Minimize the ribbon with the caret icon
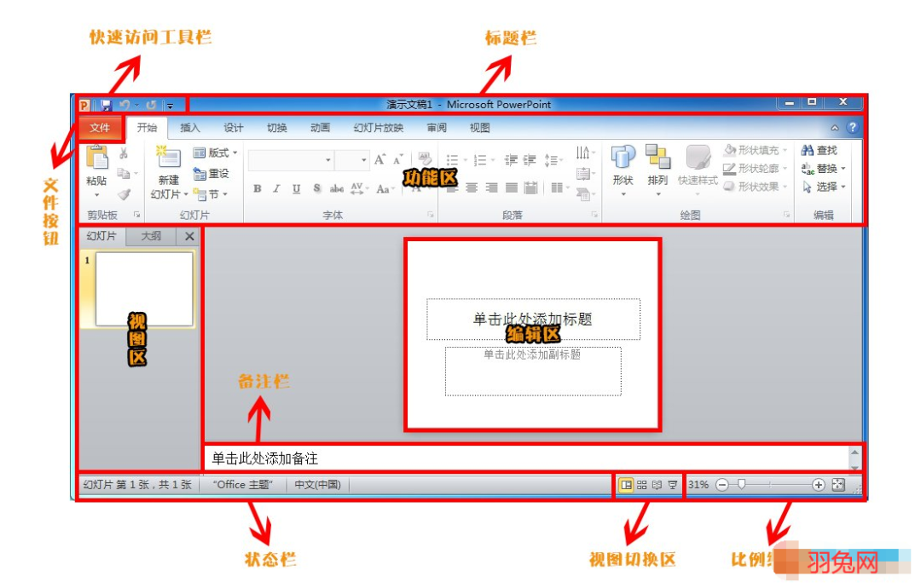Image resolution: width=921 pixels, height=588 pixels. 835,127
